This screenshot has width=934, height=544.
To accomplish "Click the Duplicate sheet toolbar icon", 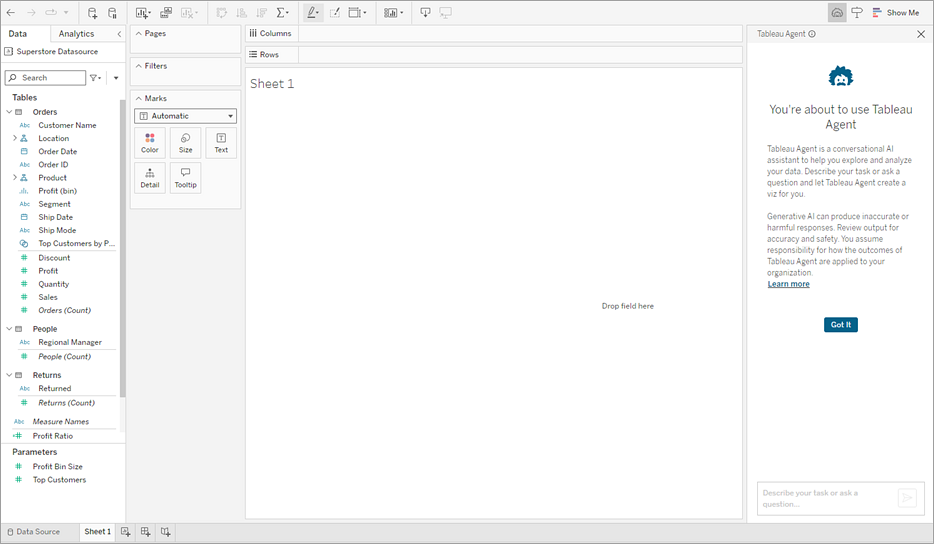I will pyautogui.click(x=166, y=13).
